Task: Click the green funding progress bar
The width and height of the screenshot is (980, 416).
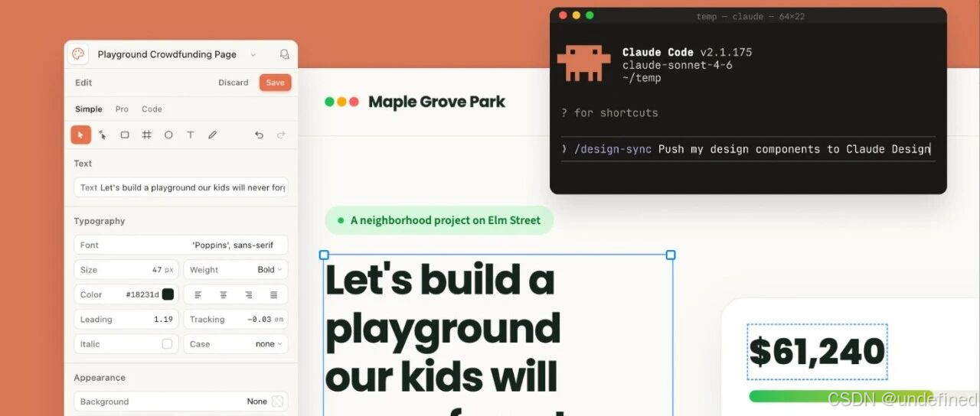Action: [x=840, y=396]
